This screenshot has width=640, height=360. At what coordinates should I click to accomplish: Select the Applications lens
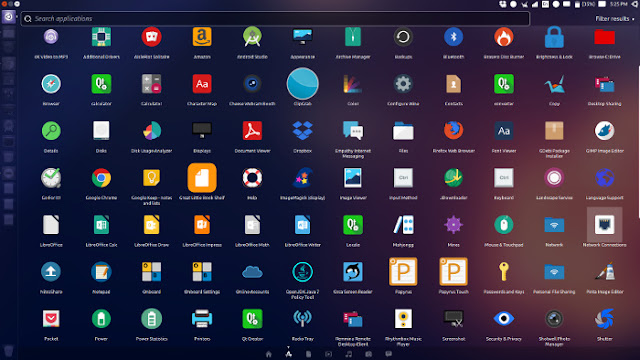[x=289, y=354]
